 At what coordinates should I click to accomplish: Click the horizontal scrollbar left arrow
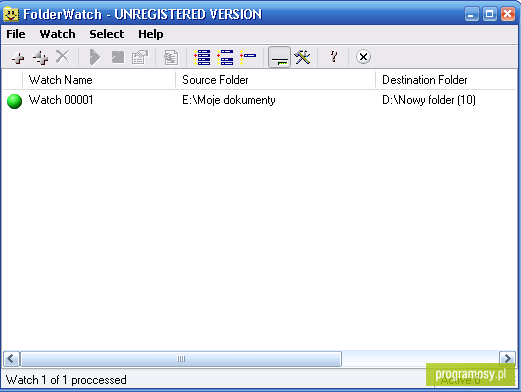pyautogui.click(x=11, y=359)
